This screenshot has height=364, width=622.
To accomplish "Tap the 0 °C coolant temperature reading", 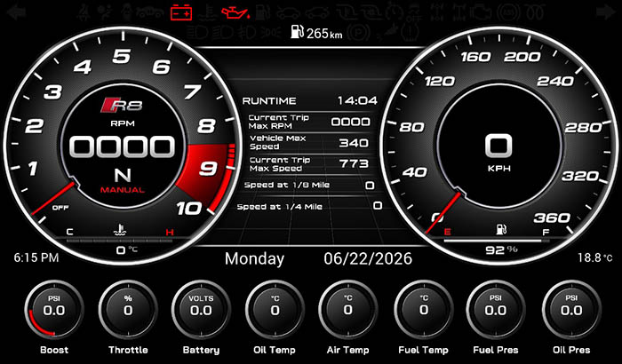I will [x=126, y=249].
